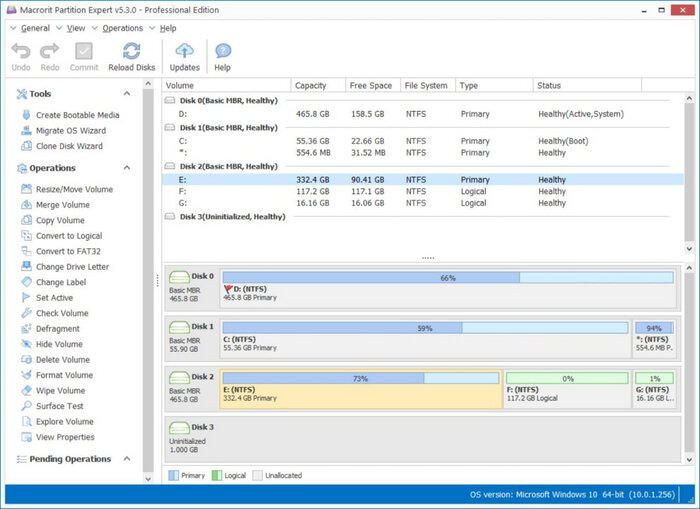Run Surface Test on the volume
This screenshot has height=509, width=700.
click(59, 406)
